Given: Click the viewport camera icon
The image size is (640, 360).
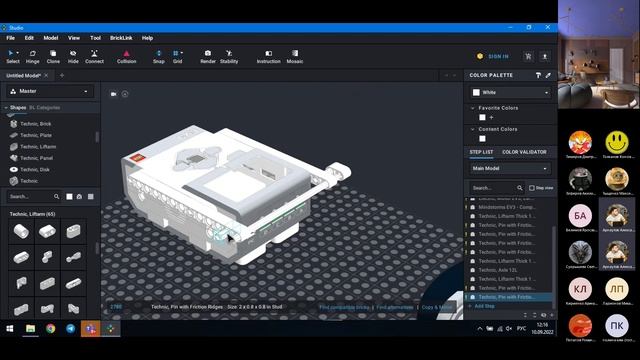Looking at the screenshot, I should (x=113, y=94).
